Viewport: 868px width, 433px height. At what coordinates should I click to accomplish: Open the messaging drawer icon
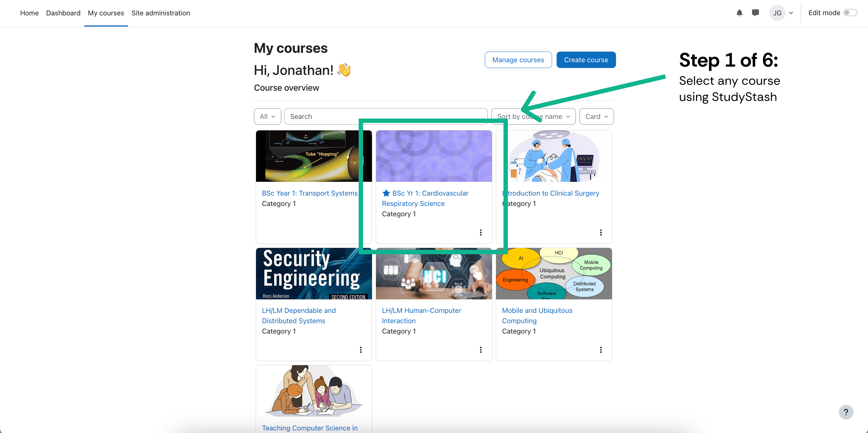tap(755, 13)
